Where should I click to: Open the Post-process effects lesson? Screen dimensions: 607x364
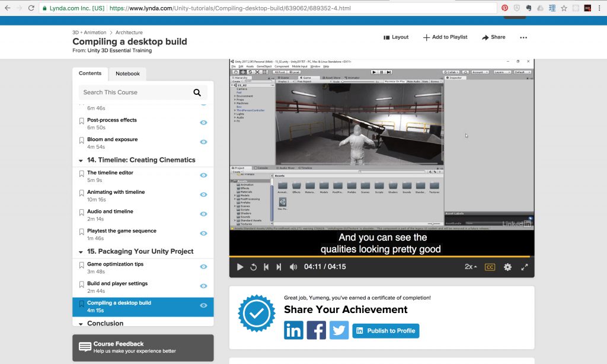coord(112,120)
